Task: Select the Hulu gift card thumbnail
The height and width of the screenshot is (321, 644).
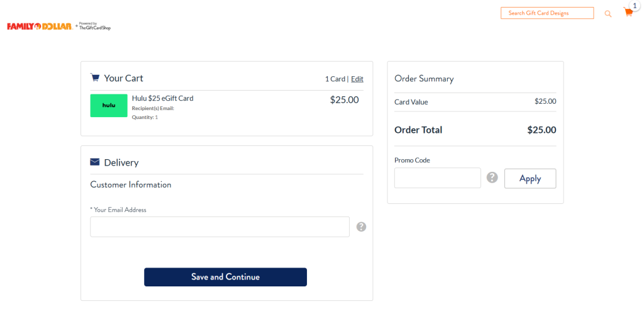Action: 109,106
